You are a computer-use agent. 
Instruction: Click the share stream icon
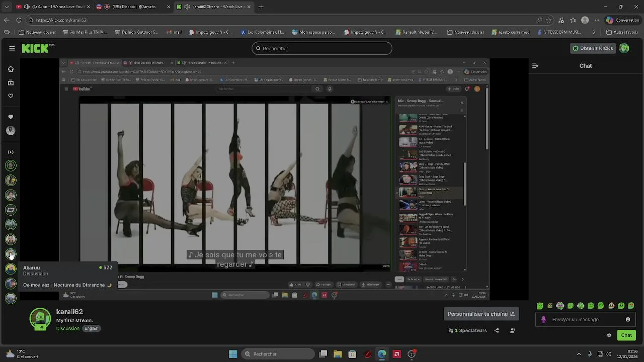(497, 330)
